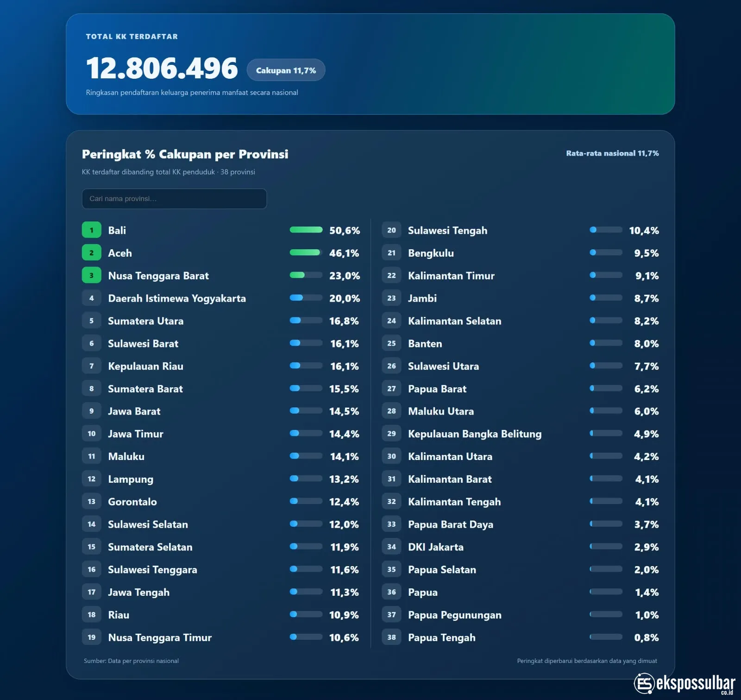
Task: Click rank badge 2 for Aceh
Action: pos(92,253)
